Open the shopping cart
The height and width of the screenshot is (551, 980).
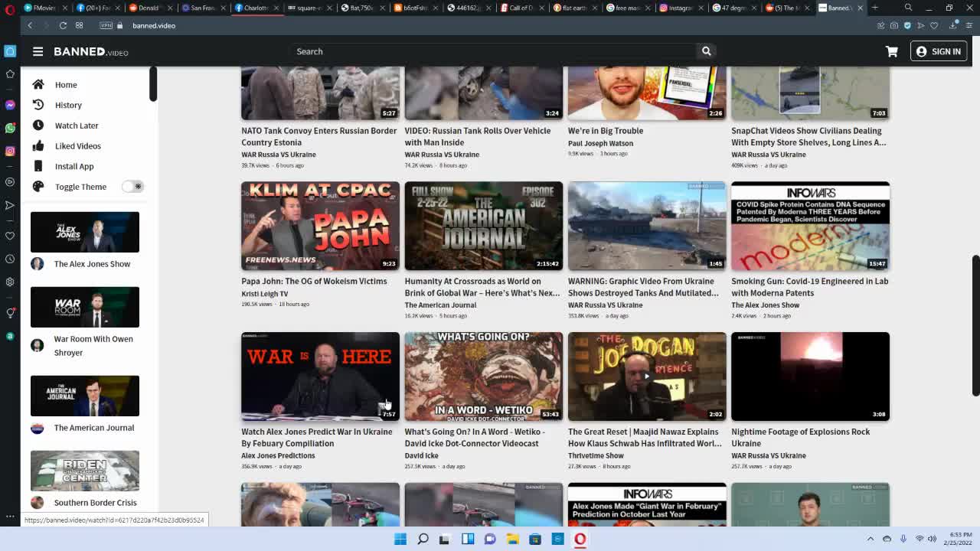[892, 51]
